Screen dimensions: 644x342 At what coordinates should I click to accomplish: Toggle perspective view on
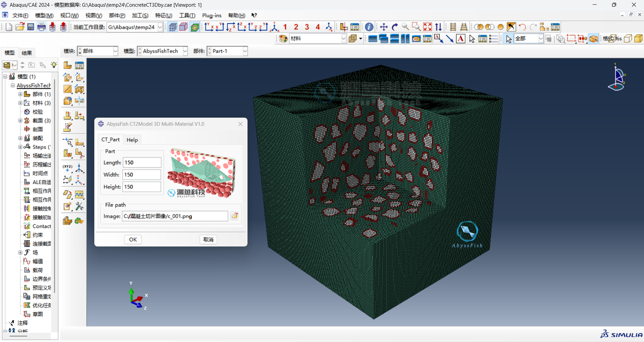click(x=464, y=27)
